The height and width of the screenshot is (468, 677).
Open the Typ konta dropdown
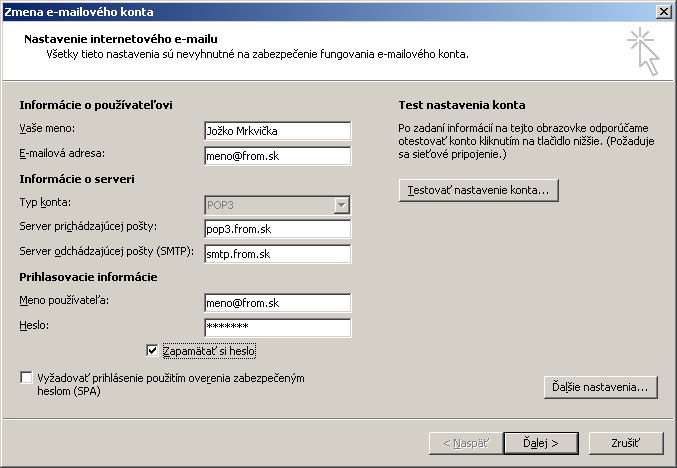[x=342, y=205]
